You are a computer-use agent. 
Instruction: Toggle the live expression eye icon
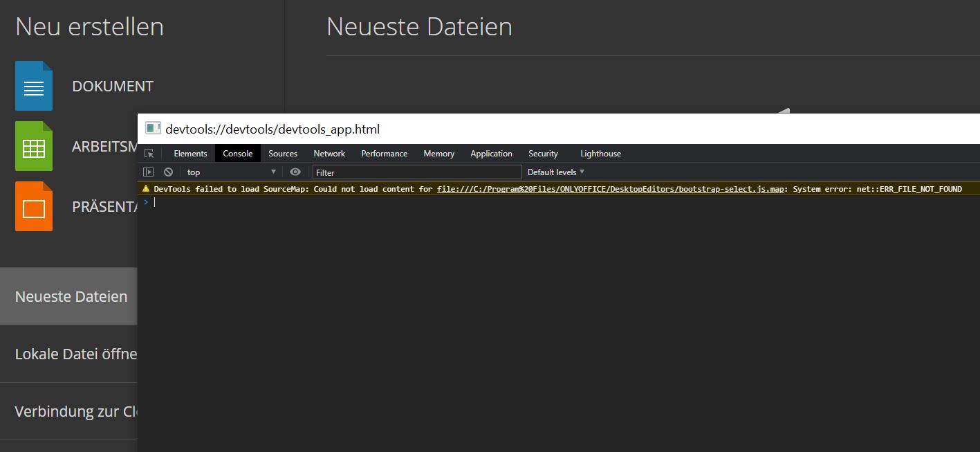[295, 172]
